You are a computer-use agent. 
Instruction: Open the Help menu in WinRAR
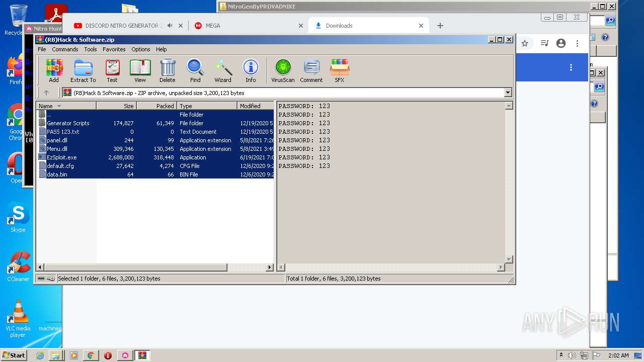pos(161,49)
